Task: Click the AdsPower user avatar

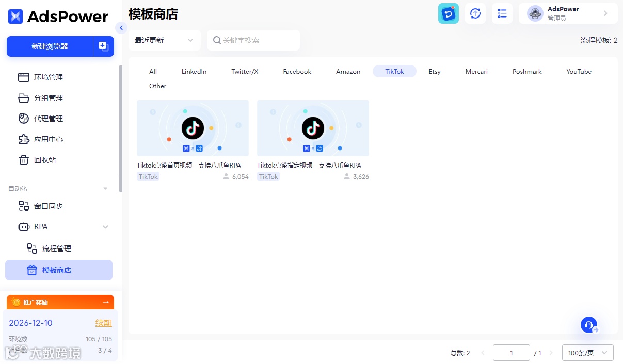Action: tap(535, 13)
